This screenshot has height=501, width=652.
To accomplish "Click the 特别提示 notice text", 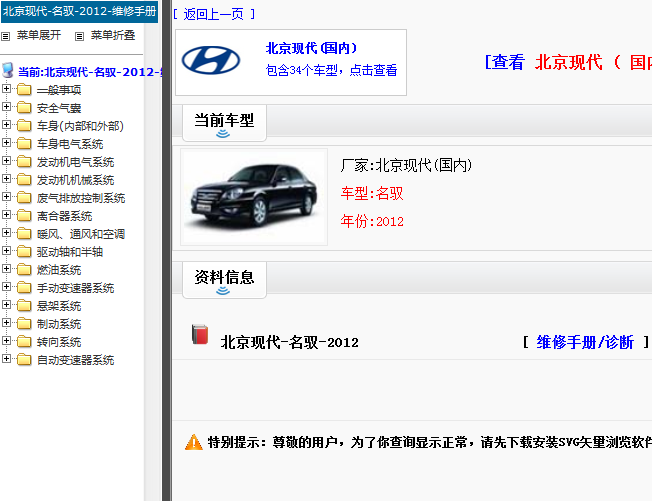I will click(x=430, y=442).
